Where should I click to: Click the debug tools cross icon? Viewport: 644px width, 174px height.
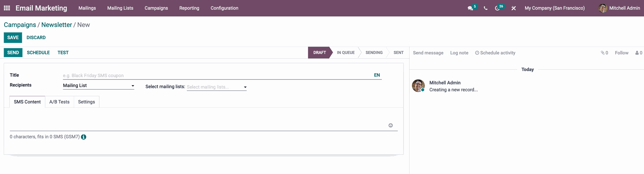click(514, 8)
